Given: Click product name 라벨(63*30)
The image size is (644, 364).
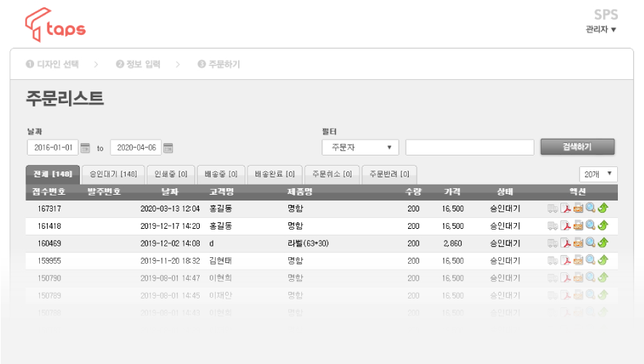Looking at the screenshot, I should pos(308,243).
